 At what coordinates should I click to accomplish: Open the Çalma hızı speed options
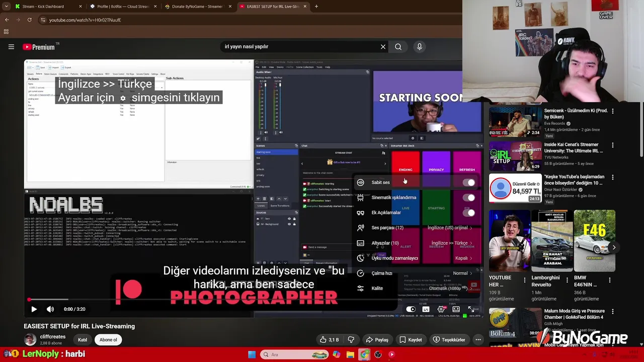pyautogui.click(x=416, y=273)
